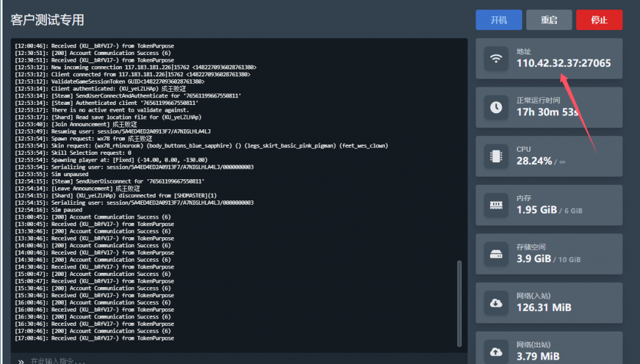Click the Wi-Fi icon on address card
640x364 pixels.
(496, 59)
